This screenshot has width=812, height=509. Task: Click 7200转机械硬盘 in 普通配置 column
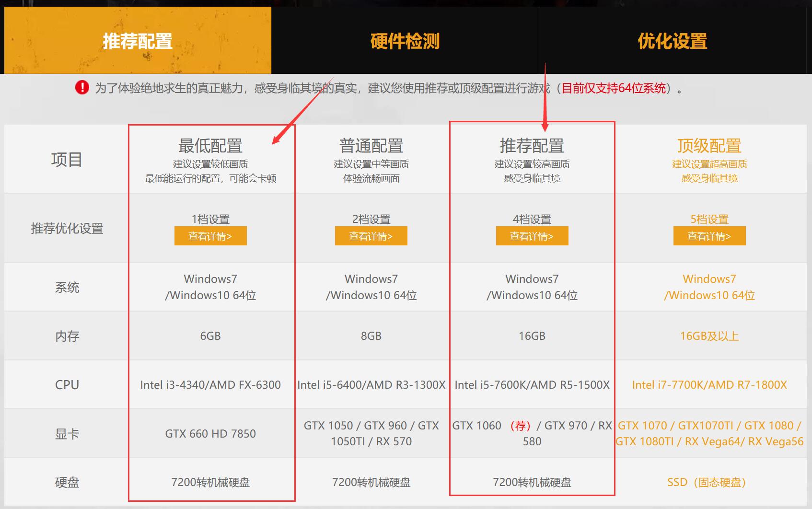(x=371, y=482)
